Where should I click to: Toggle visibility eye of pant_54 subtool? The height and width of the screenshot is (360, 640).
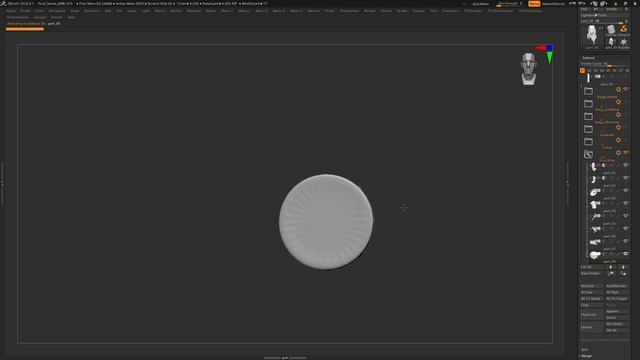[x=626, y=203]
